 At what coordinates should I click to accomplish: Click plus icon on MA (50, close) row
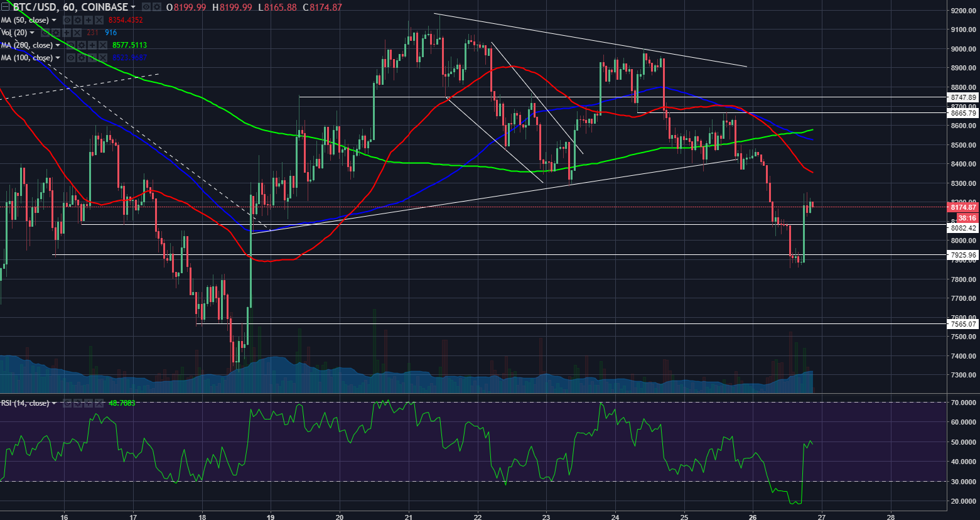coord(89,20)
